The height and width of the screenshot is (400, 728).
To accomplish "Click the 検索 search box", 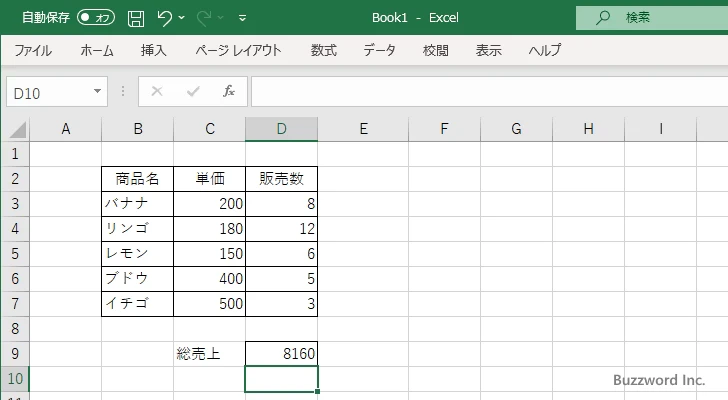I will pos(652,18).
